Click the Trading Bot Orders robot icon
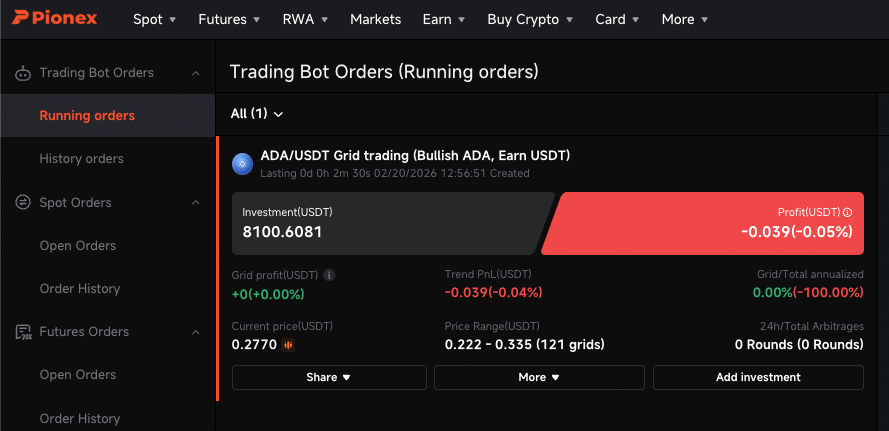 pos(22,73)
